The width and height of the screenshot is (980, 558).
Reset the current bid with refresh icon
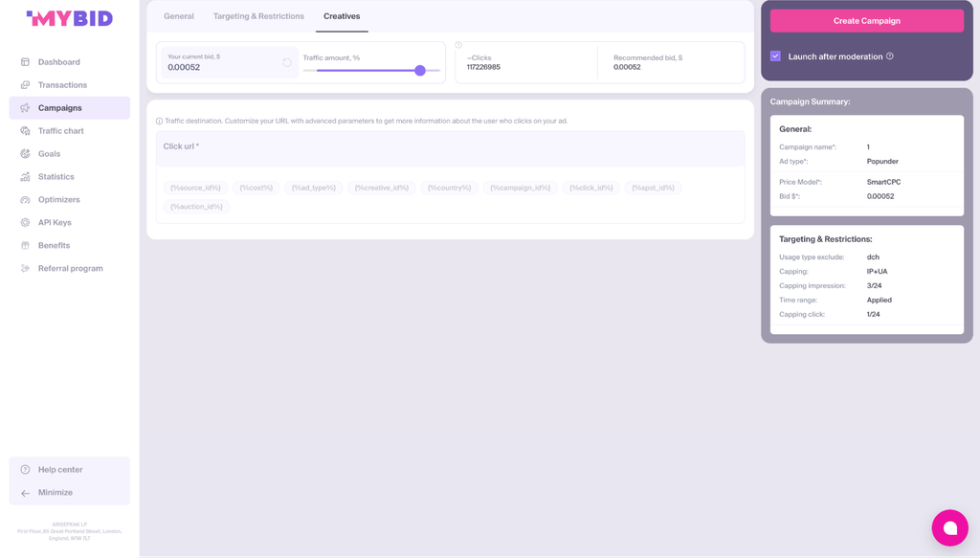287,62
